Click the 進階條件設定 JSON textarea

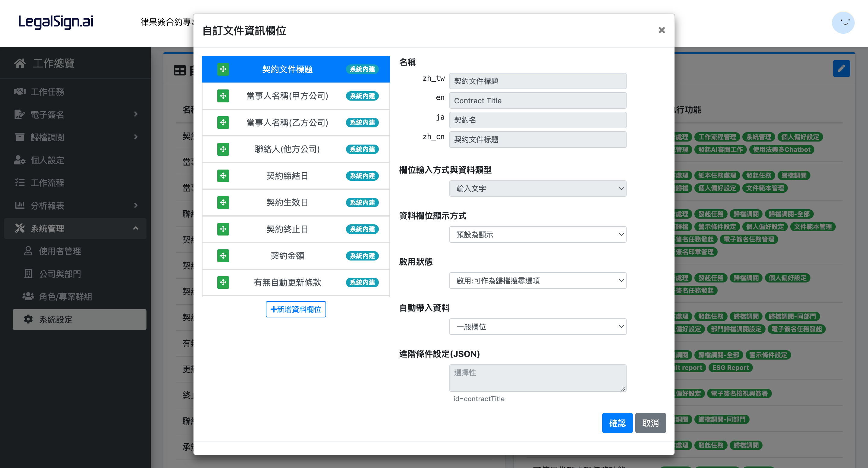click(537, 378)
